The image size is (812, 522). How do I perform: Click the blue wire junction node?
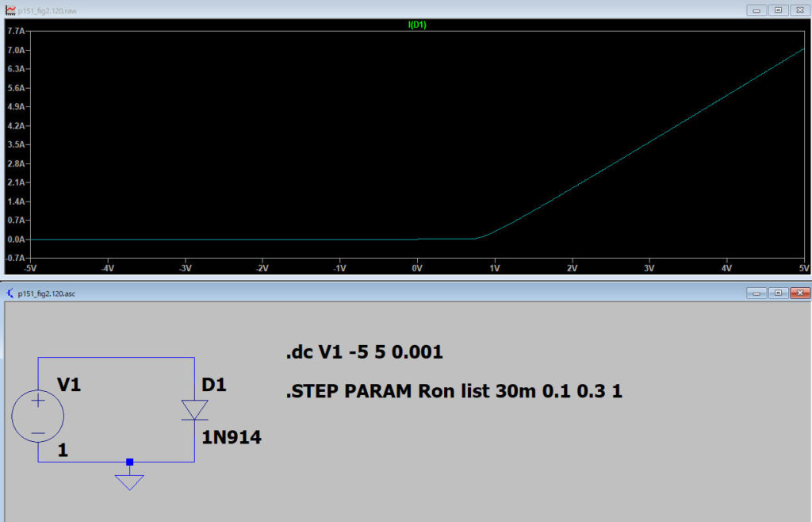(x=129, y=462)
